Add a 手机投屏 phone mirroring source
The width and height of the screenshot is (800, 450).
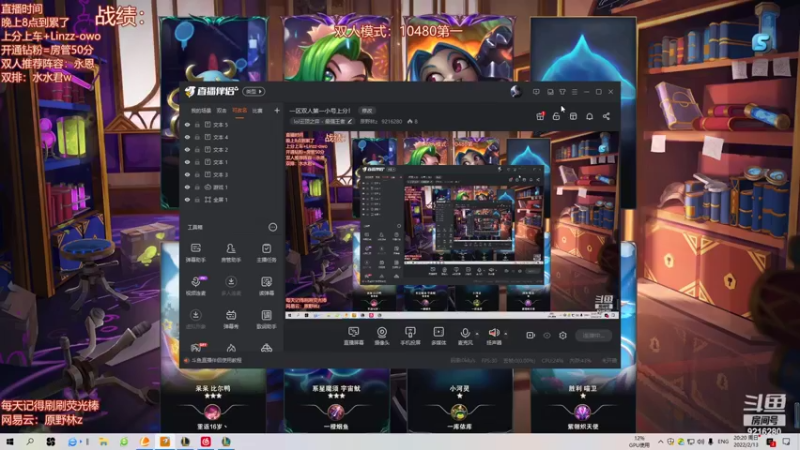coord(410,336)
